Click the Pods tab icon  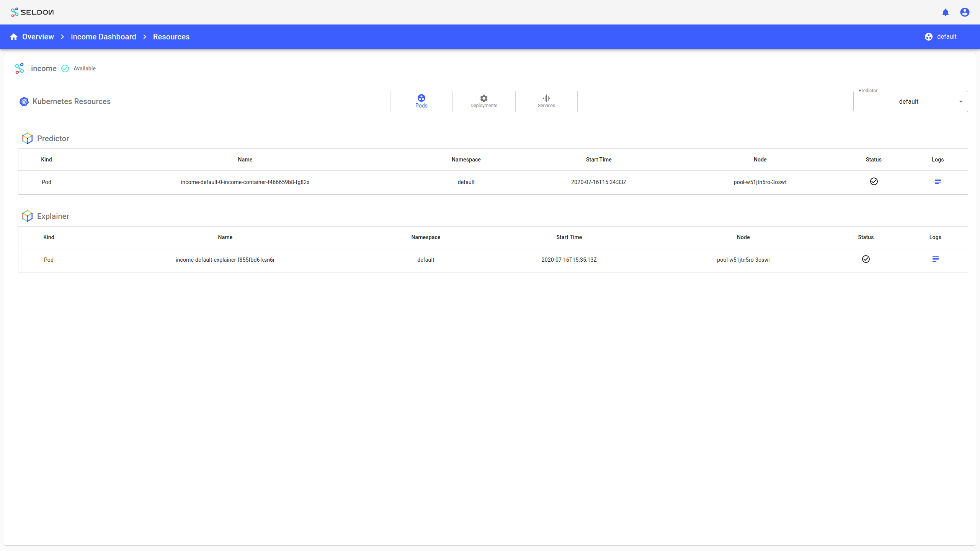(421, 98)
